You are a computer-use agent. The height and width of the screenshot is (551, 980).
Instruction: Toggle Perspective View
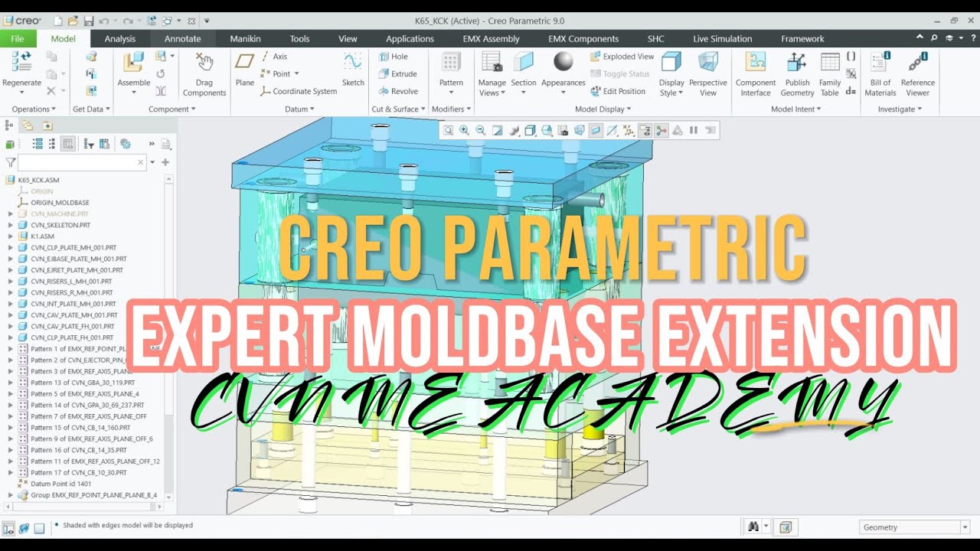(708, 74)
